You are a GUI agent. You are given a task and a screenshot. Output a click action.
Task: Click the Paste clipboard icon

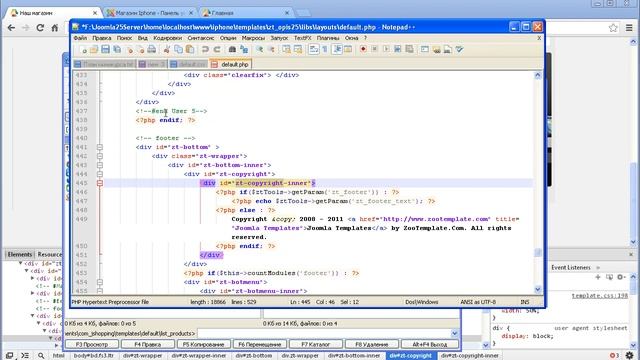(x=190, y=49)
